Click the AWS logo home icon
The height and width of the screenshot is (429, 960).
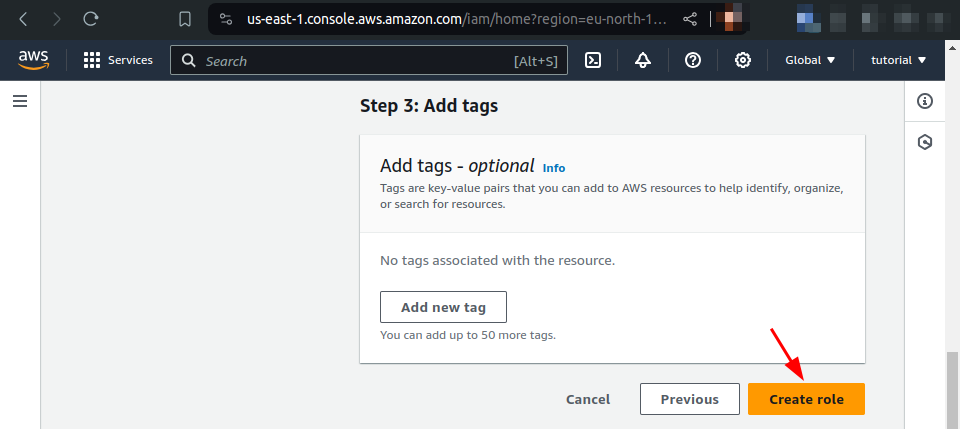pos(34,60)
